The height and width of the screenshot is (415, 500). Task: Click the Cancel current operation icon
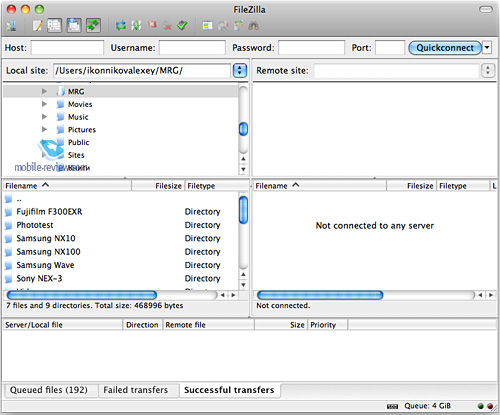[152, 25]
